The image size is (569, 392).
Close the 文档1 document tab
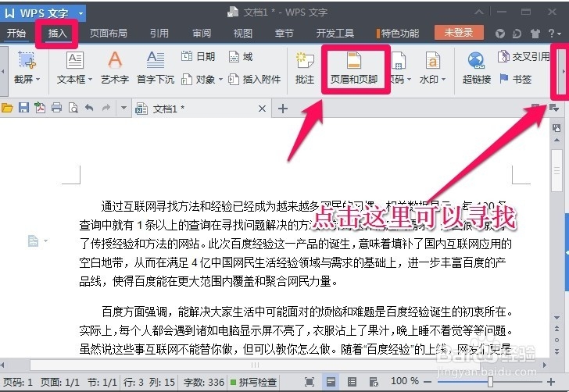[x=262, y=109]
